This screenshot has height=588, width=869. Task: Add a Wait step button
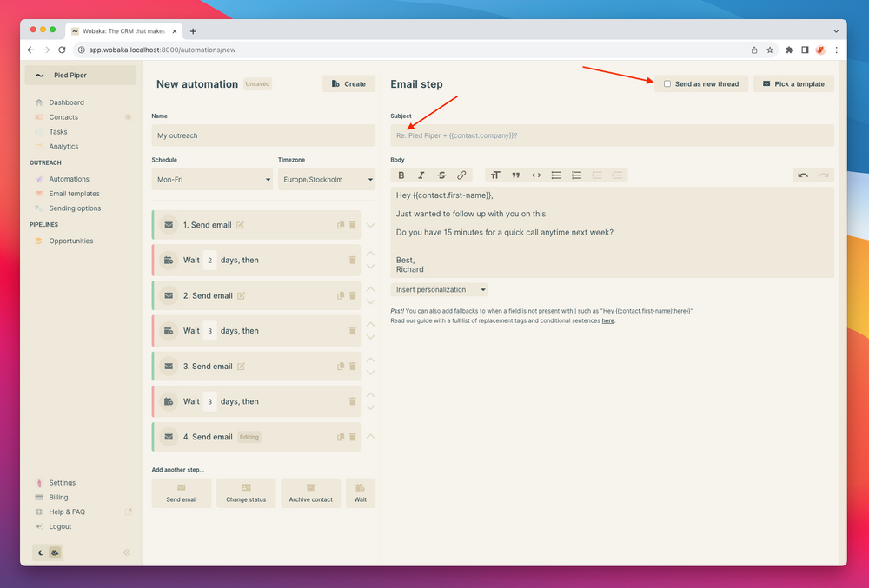pos(361,492)
